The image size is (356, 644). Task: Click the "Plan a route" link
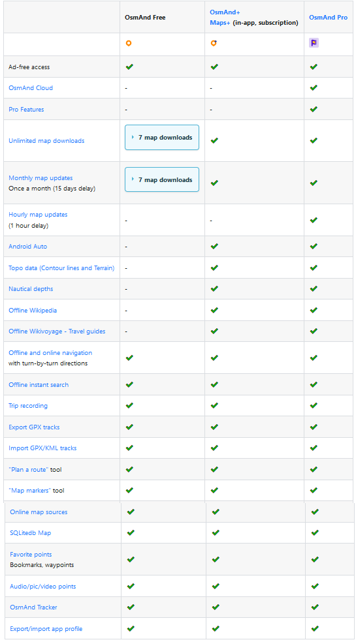29,469
